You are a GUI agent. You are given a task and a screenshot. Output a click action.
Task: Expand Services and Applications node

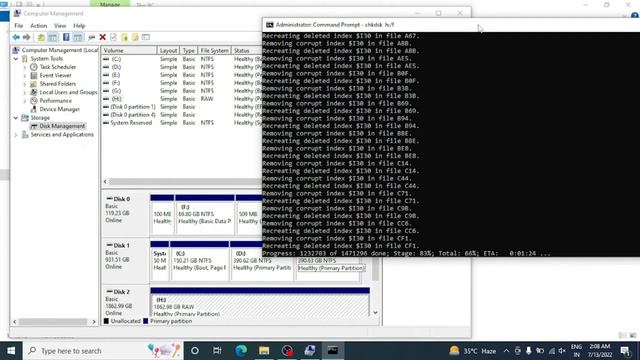[16, 135]
